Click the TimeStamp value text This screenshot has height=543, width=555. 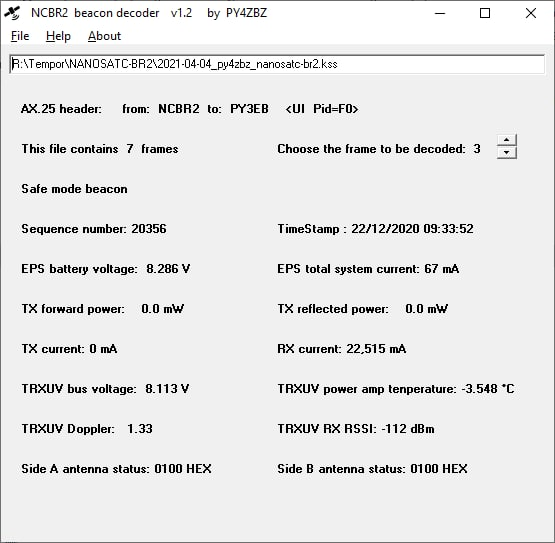[x=412, y=229]
